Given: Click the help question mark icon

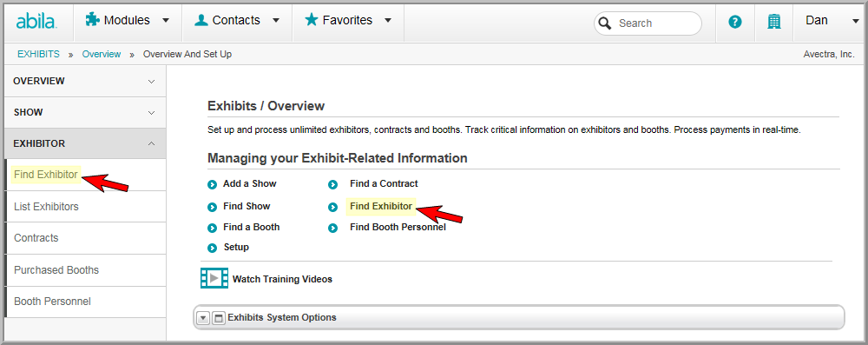Looking at the screenshot, I should [x=734, y=23].
